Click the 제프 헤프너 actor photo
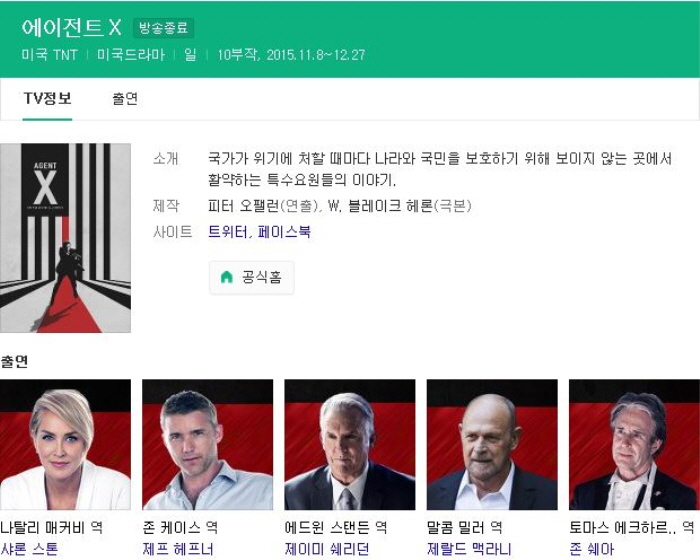 (x=208, y=445)
